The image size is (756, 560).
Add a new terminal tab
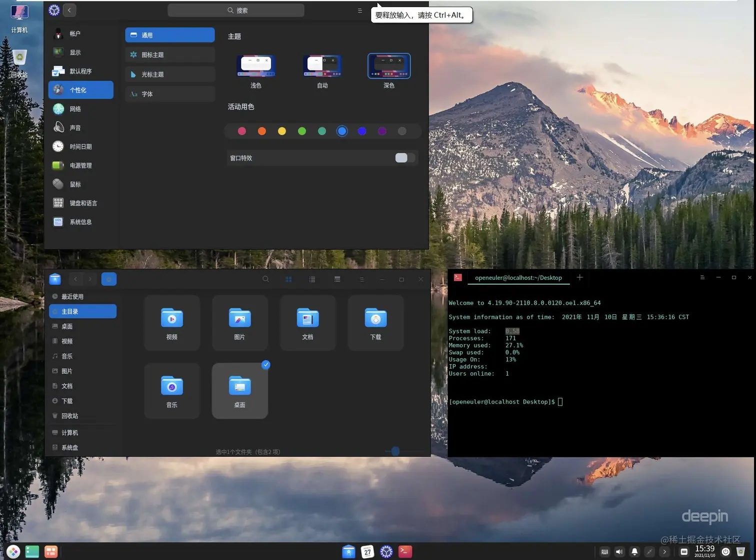[579, 277]
